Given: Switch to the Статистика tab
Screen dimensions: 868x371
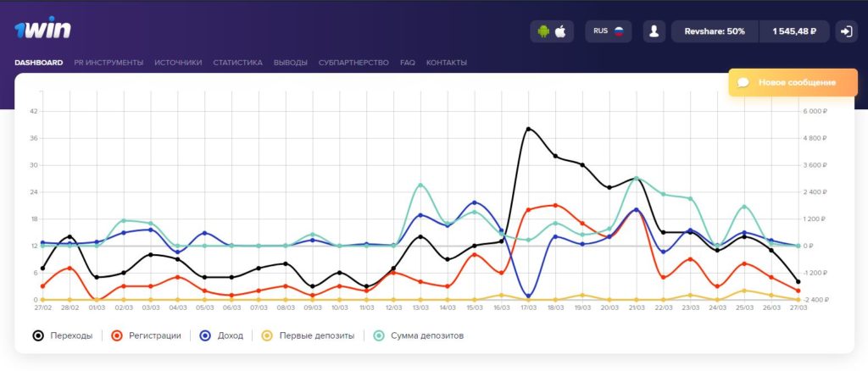Looking at the screenshot, I should coord(237,63).
